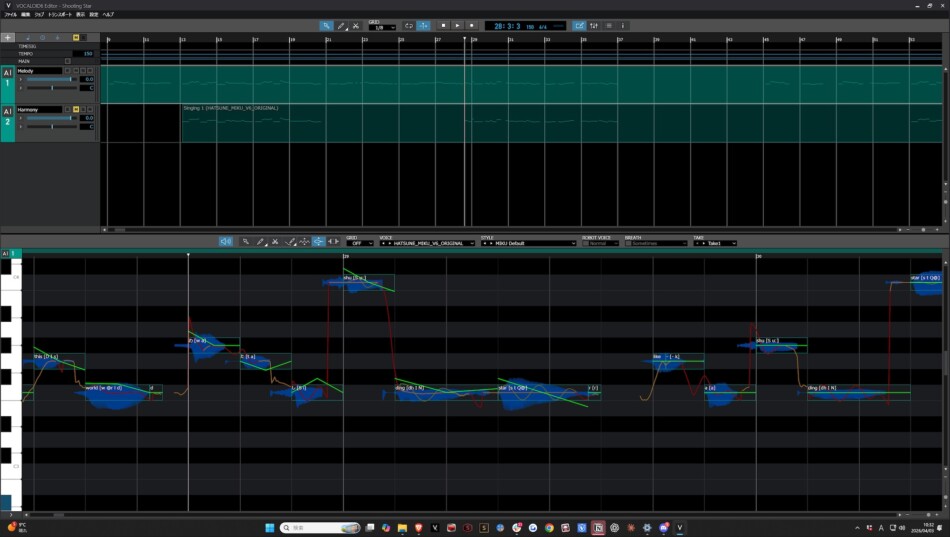Image resolution: width=950 pixels, height=537 pixels.
Task: Open the ファイル menu
Action: point(11,15)
